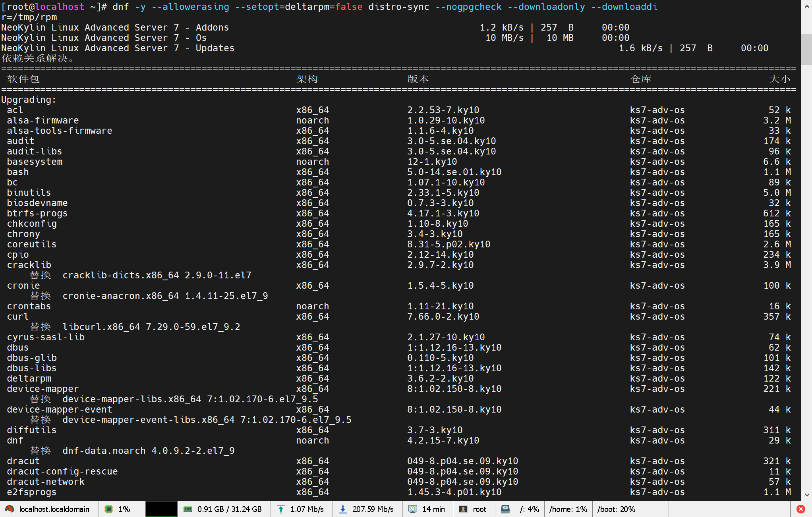Click the RAM memory usage icon
The image size is (812, 517).
188,509
